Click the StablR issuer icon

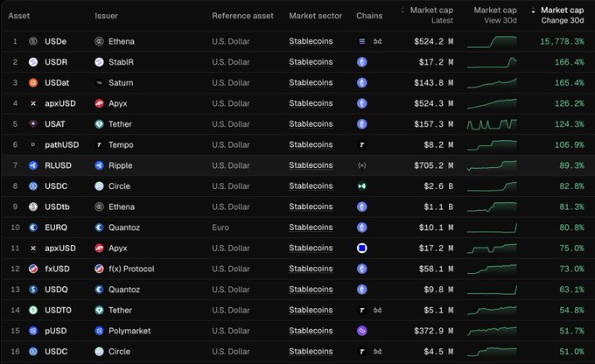coord(99,62)
